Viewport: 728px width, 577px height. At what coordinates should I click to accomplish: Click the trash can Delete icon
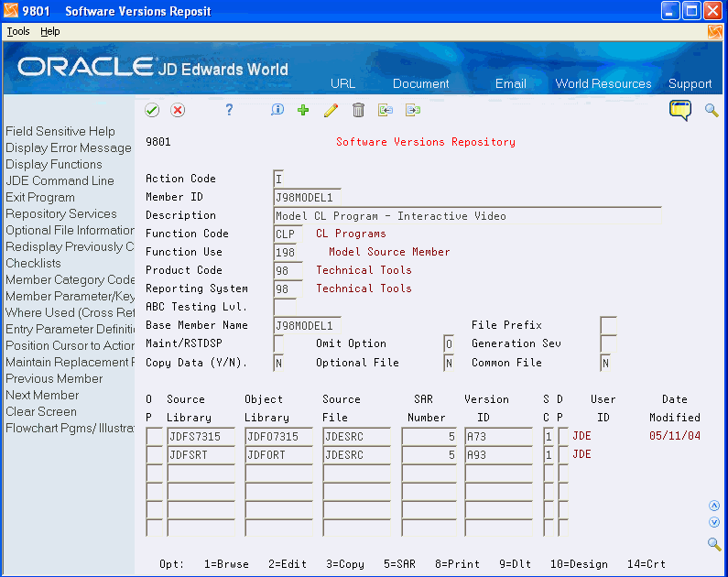point(358,110)
